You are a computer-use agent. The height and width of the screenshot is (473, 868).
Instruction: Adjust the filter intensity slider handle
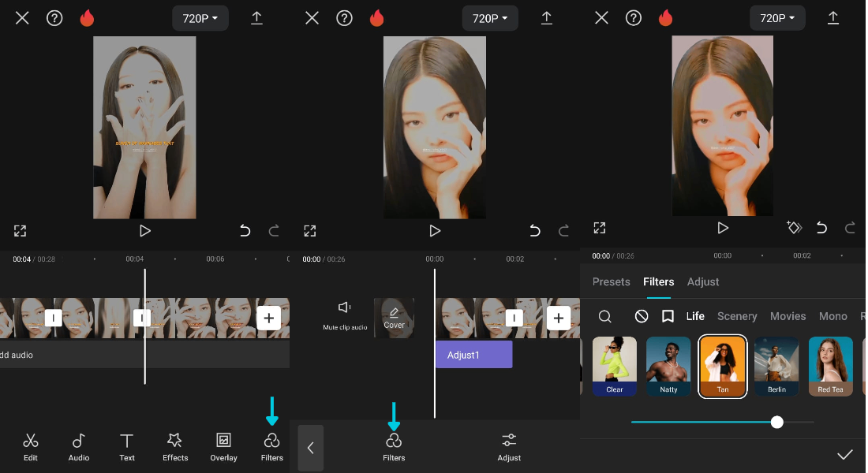point(777,422)
